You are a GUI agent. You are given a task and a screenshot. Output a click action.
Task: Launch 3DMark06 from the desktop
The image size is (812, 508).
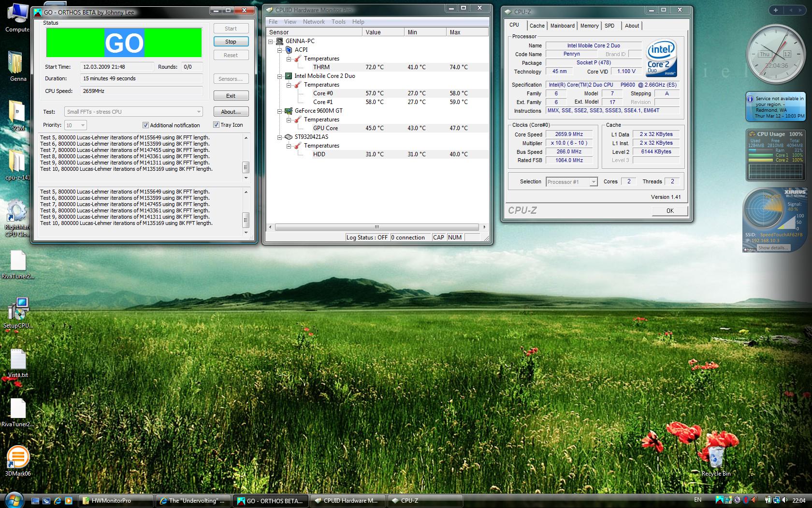tap(17, 461)
